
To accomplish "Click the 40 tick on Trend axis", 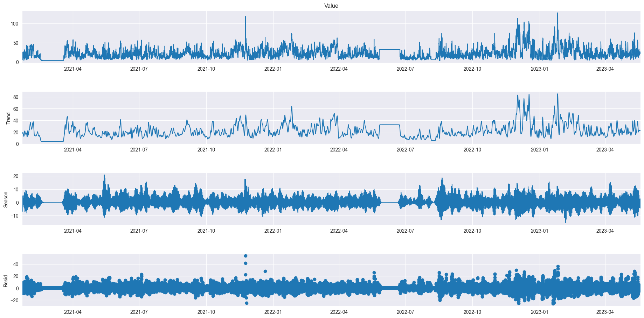I will tap(16, 121).
